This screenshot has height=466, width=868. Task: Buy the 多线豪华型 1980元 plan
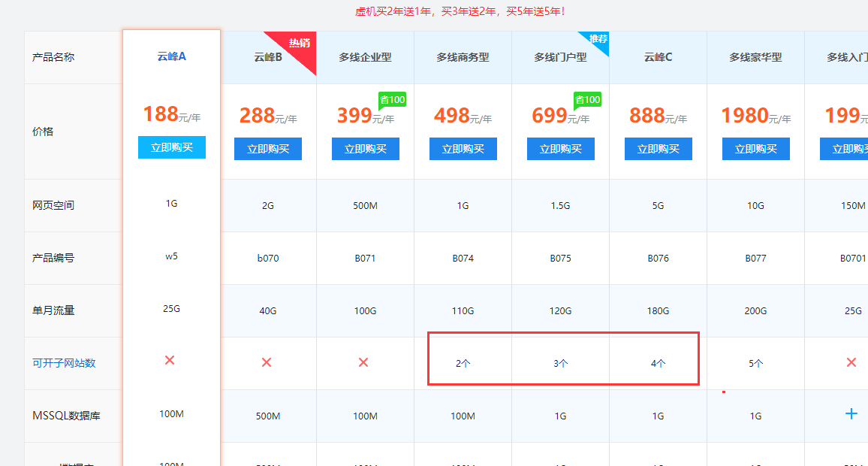coord(755,149)
